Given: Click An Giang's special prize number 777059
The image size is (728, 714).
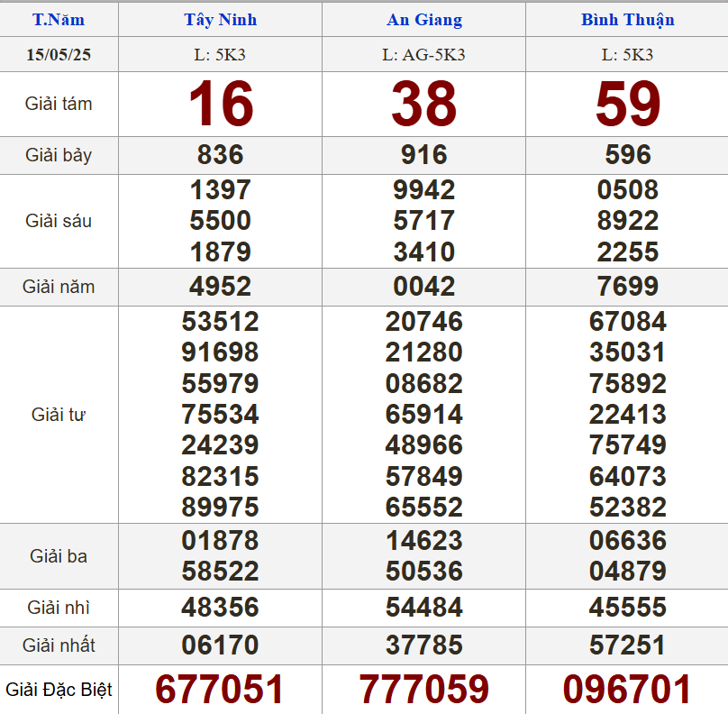Looking at the screenshot, I should pos(423,690).
